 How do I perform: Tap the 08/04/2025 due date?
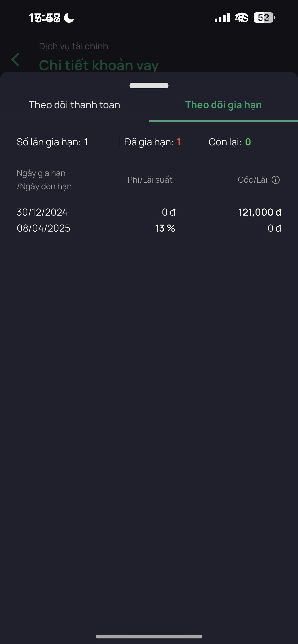point(44,228)
